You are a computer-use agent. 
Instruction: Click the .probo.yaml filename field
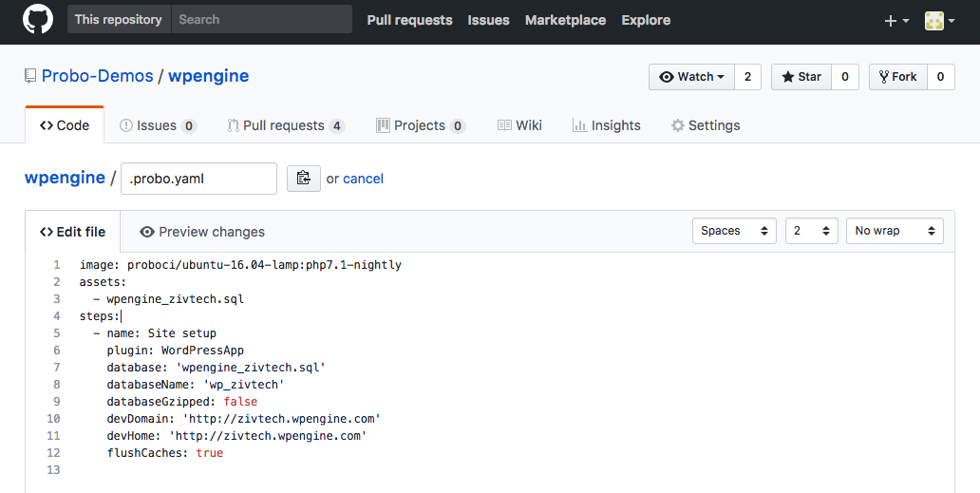pos(198,179)
